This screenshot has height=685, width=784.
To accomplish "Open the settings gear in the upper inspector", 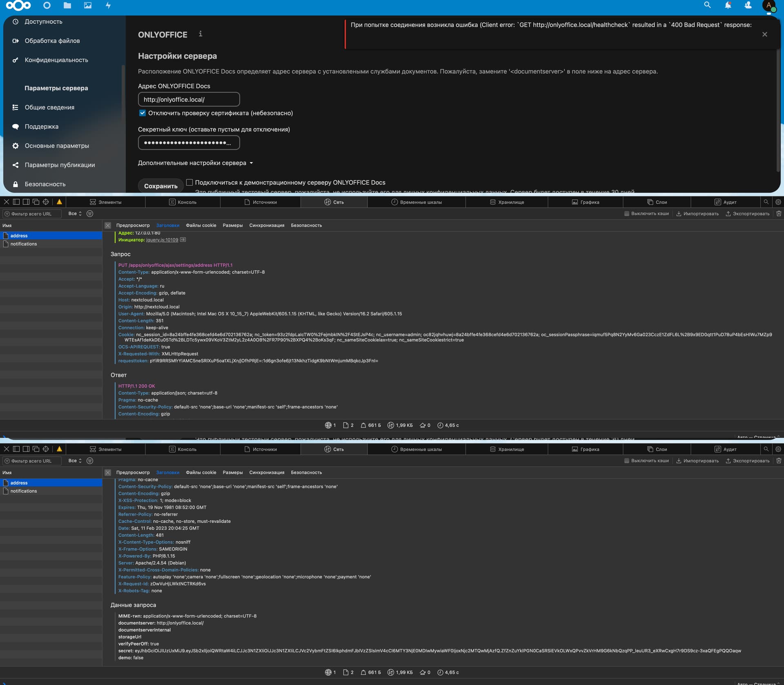I will tap(778, 202).
